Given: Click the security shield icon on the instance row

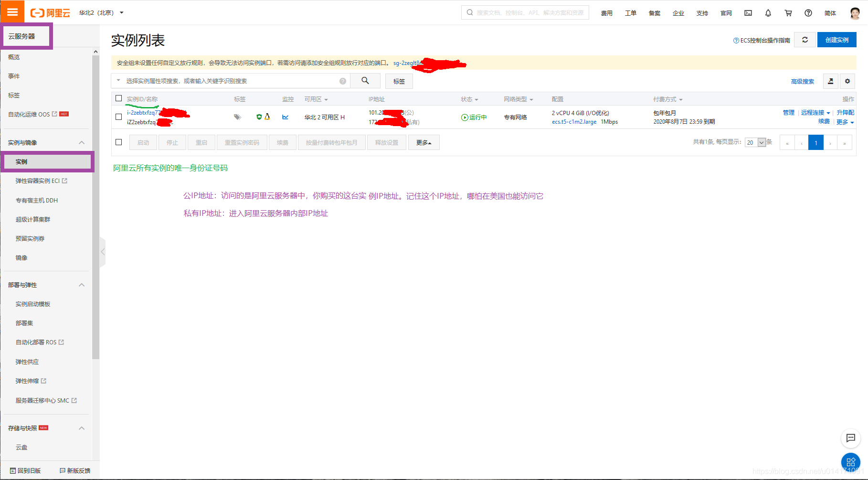Looking at the screenshot, I should (258, 117).
